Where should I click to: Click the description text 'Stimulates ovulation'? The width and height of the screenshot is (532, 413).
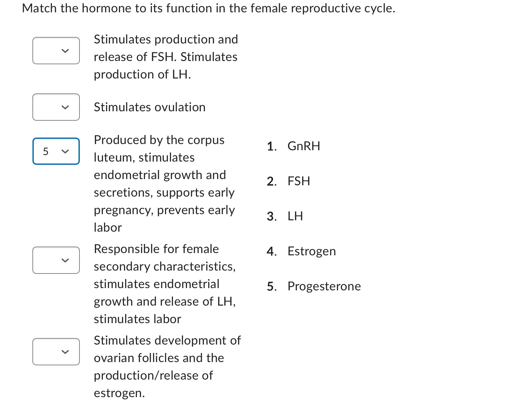click(x=149, y=107)
